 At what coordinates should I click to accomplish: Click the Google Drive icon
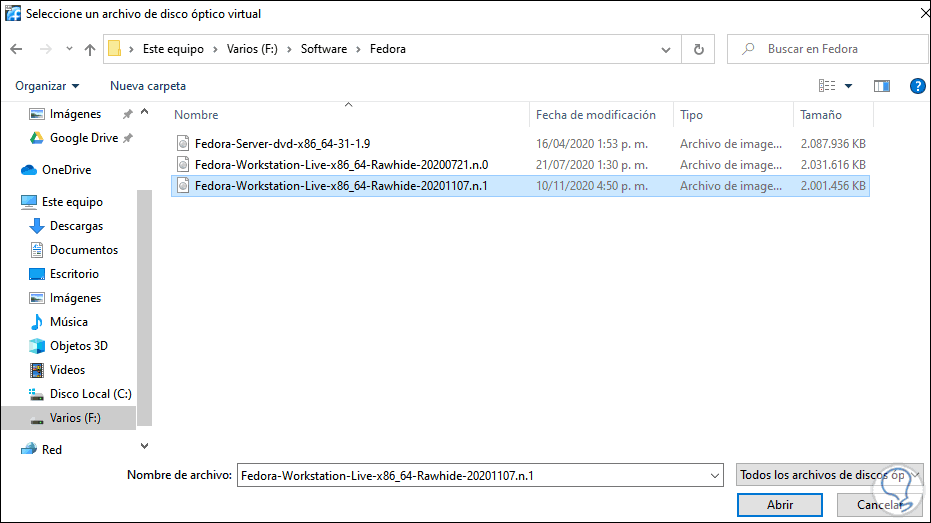[x=37, y=138]
